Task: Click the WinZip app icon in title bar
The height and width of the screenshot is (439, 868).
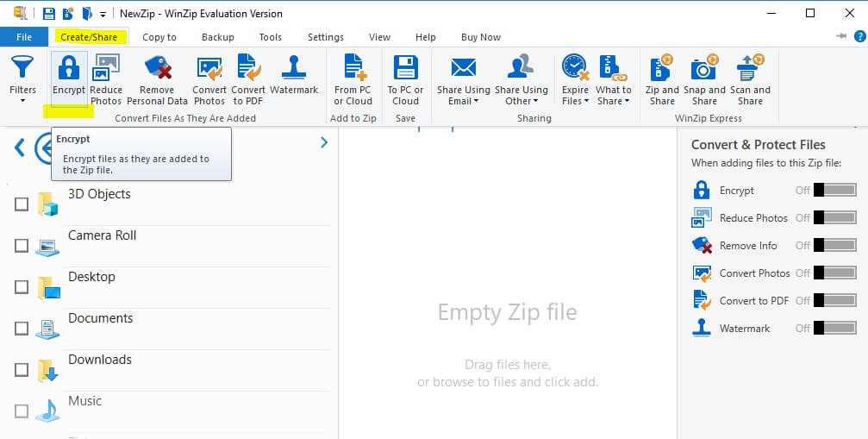Action: (21, 13)
